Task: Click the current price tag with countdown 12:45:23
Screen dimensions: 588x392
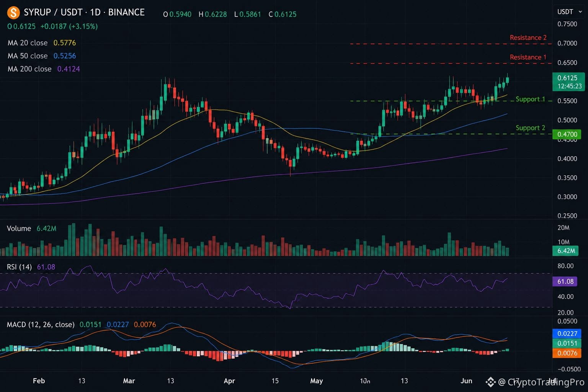Action: coord(568,82)
